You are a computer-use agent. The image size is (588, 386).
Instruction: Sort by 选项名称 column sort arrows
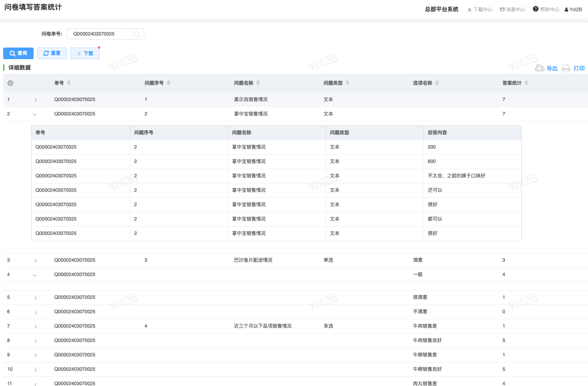click(x=437, y=83)
